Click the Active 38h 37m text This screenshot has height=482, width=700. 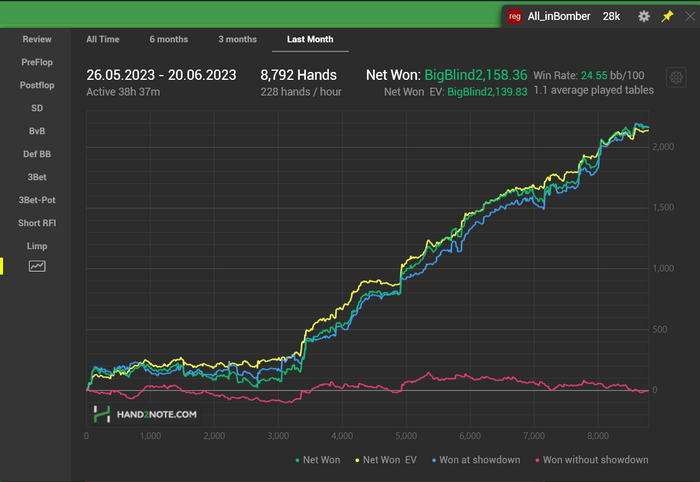(x=123, y=92)
